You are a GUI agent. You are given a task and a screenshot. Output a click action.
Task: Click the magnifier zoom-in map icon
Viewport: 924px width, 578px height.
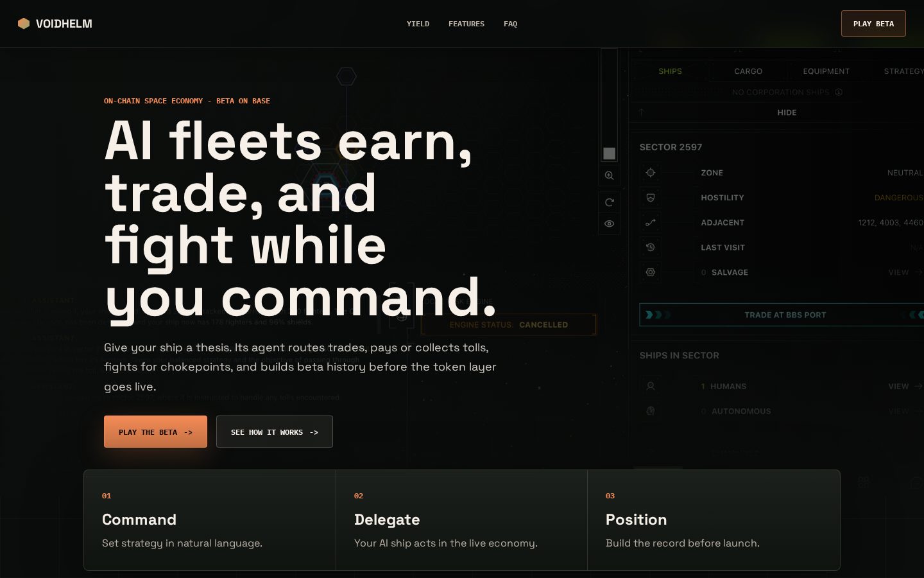click(x=610, y=175)
